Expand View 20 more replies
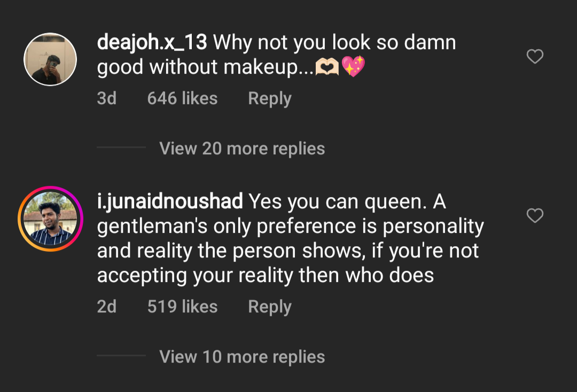577x392 pixels. (x=242, y=148)
